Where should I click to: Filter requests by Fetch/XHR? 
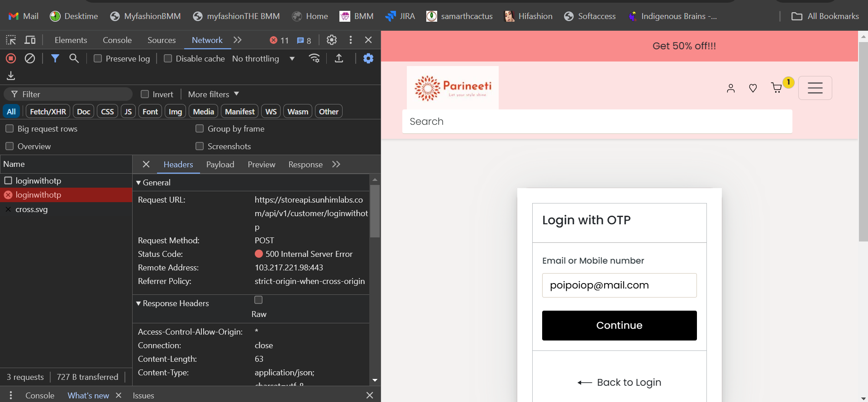point(48,112)
